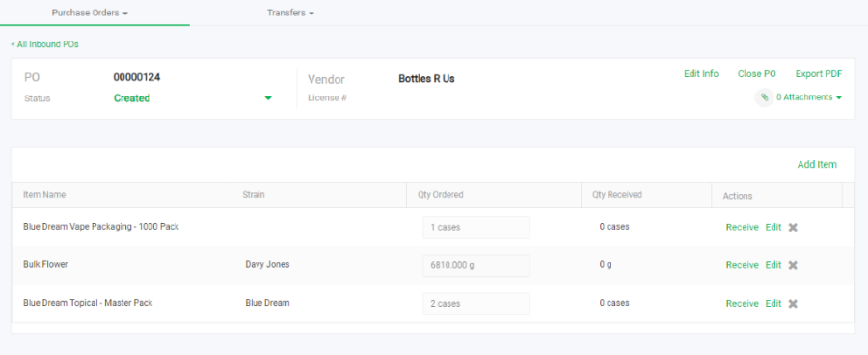Delete Blue Dream Vape Packaging row with X icon
This screenshot has width=868, height=355.
793,227
